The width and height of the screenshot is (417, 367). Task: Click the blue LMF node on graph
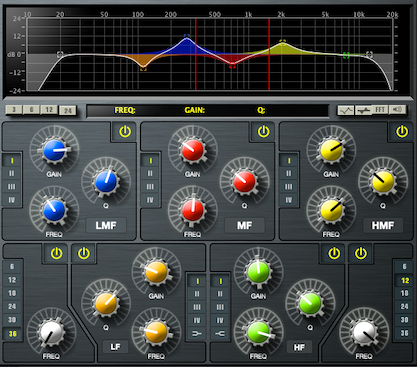coord(187,35)
